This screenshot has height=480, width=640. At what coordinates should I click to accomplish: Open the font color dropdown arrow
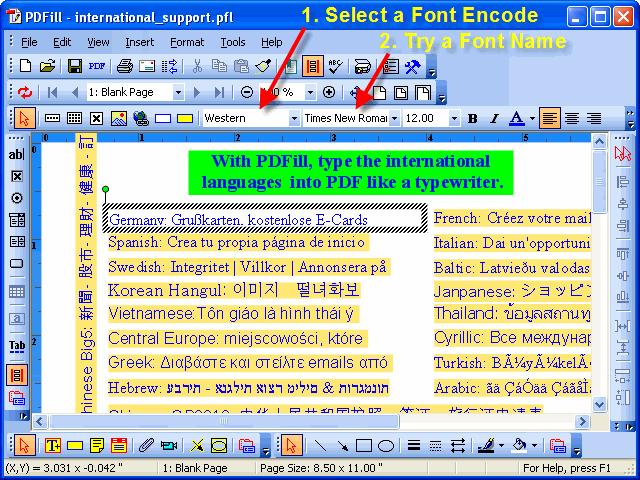point(532,119)
